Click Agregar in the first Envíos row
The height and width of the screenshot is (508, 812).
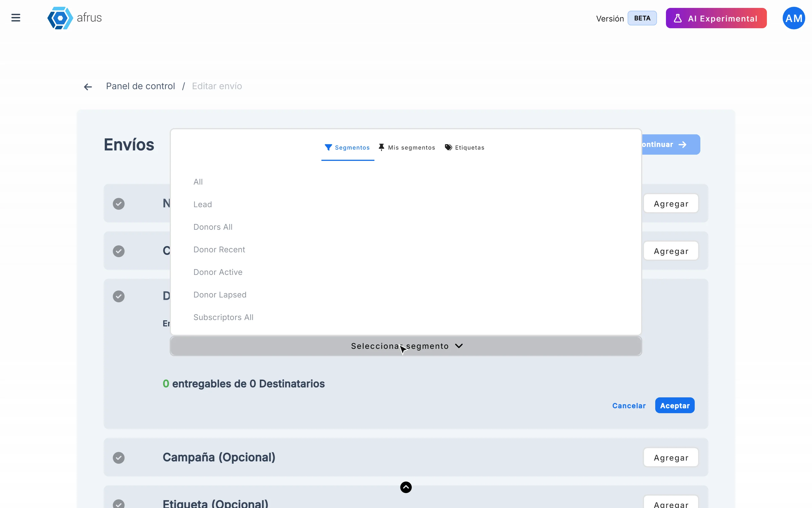coord(671,203)
